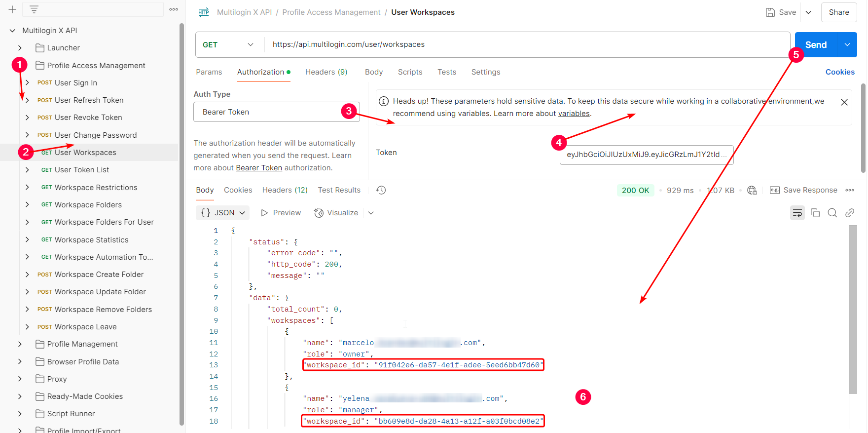The height and width of the screenshot is (433, 868).
Task: Switch to the Scripts tab
Action: (410, 72)
